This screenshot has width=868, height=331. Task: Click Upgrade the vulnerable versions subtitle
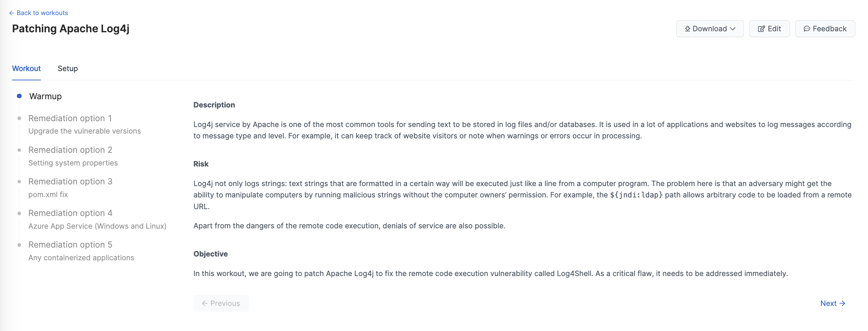[85, 131]
